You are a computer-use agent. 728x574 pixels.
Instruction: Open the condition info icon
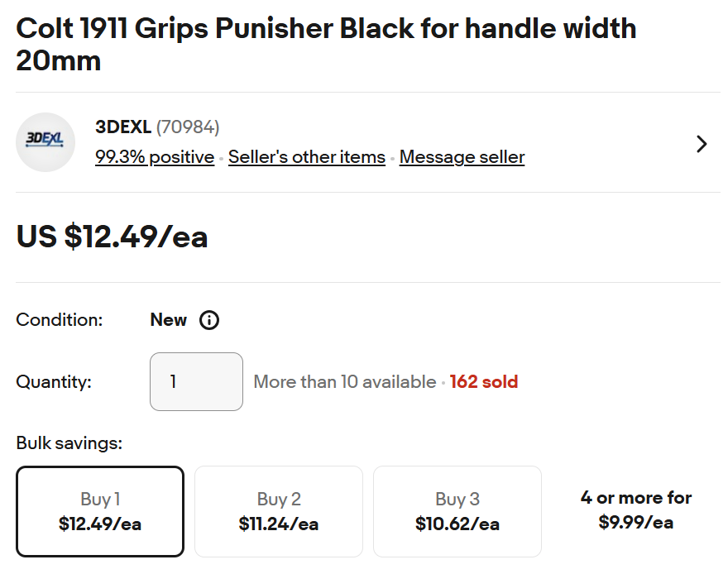tap(209, 320)
